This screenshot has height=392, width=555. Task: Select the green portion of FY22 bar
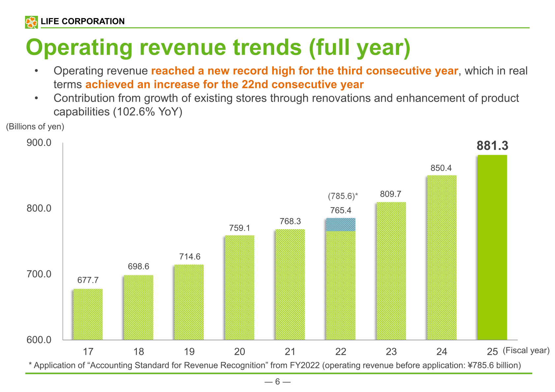341,285
